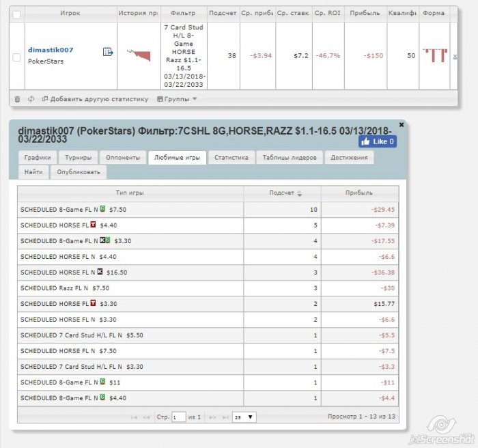The height and width of the screenshot is (448, 478).
Task: Select the 7 Card Stud H/L $5.50 row
Action: [x=208, y=335]
